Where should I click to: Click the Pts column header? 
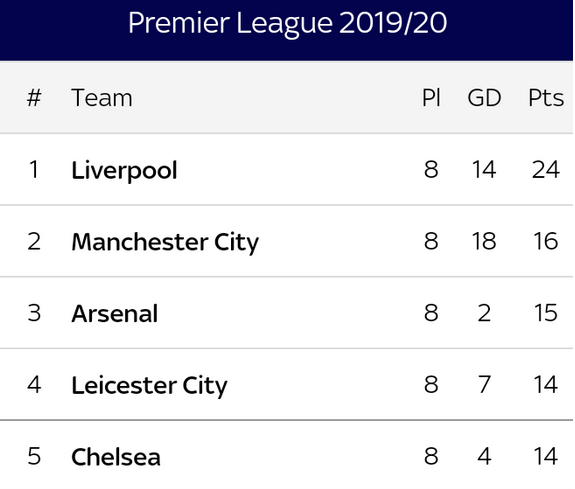pos(546,98)
